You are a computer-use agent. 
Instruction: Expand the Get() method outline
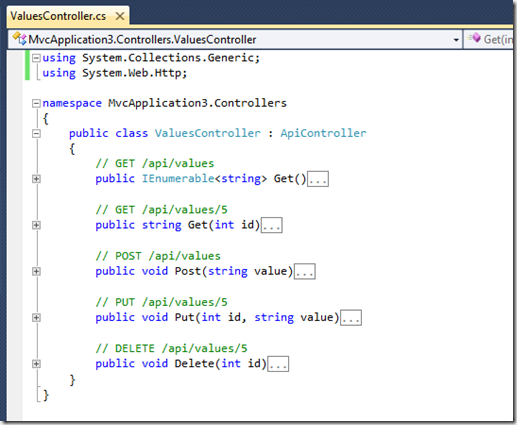[36, 179]
